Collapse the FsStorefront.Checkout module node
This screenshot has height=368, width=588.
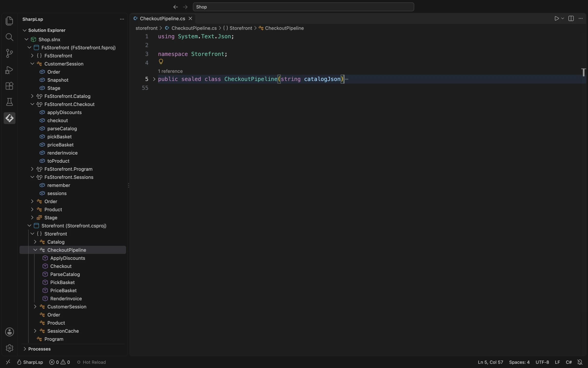point(32,104)
